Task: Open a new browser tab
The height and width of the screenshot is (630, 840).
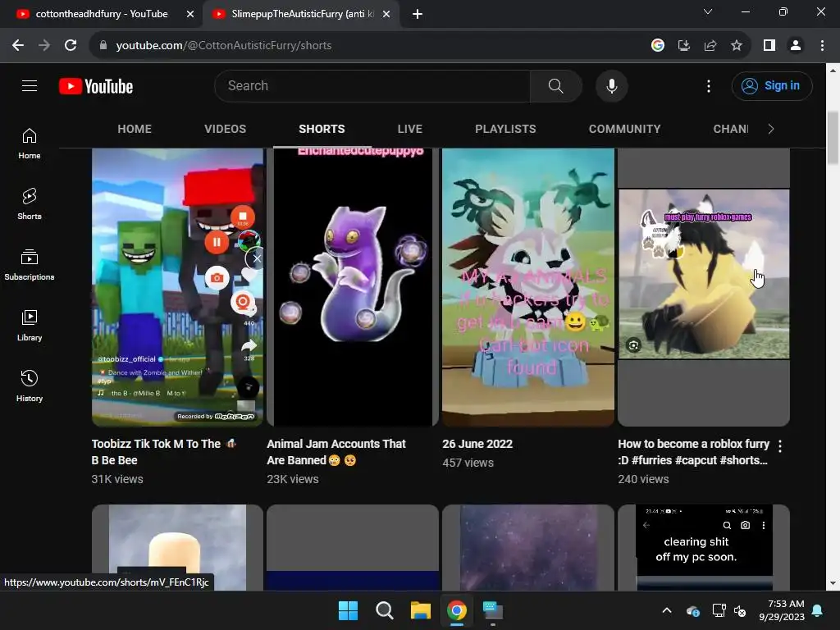Action: click(x=418, y=14)
